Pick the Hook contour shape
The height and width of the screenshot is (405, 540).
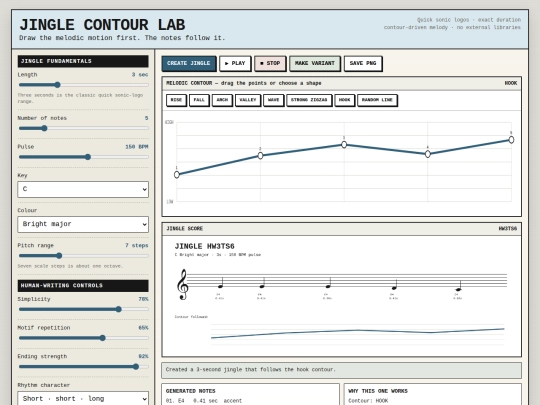tap(344, 100)
